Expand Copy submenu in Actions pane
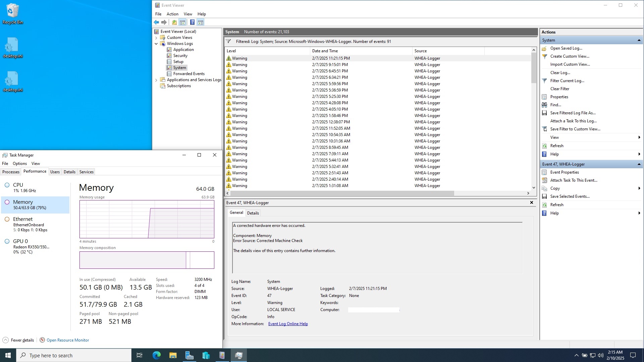Image resolution: width=644 pixels, height=362 pixels. [x=639, y=188]
